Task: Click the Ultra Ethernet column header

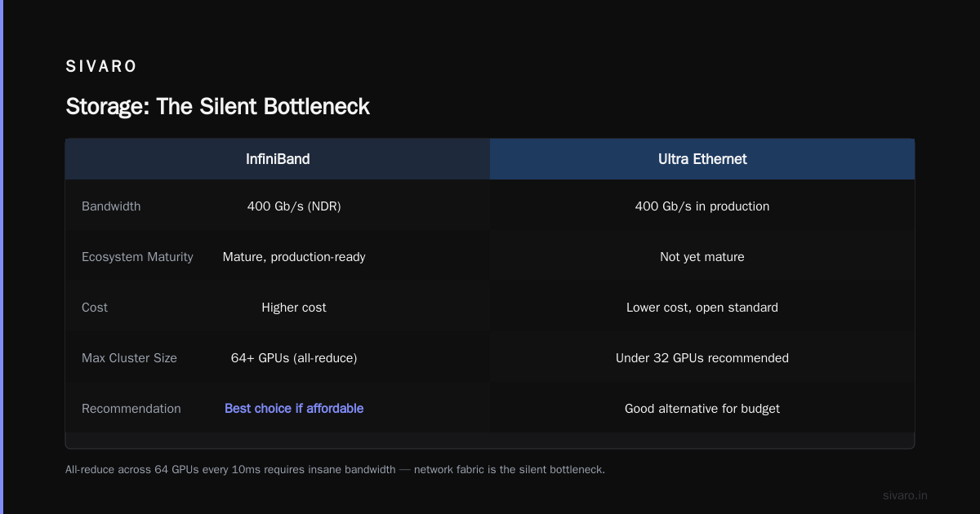Action: click(x=702, y=159)
